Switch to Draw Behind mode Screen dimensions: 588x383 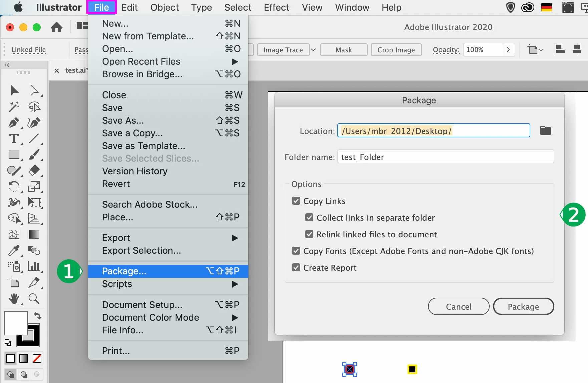click(x=24, y=374)
